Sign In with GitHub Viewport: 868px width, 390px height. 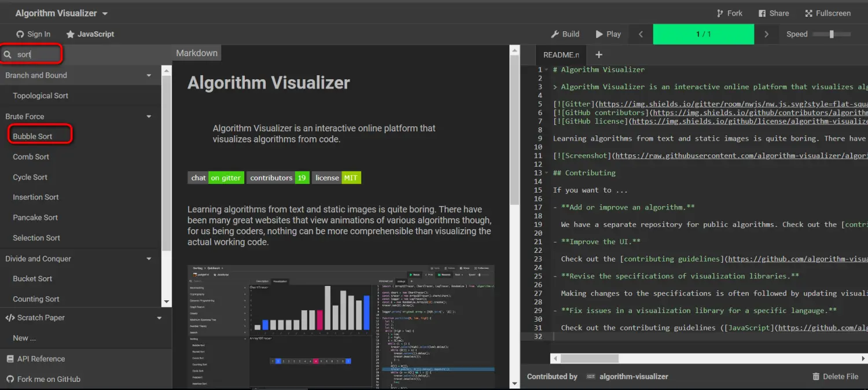33,34
